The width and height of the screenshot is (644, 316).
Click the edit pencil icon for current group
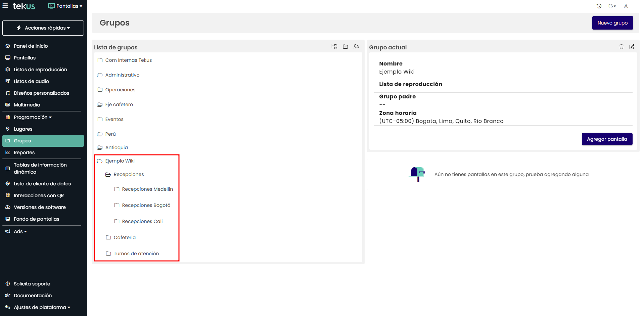pyautogui.click(x=632, y=47)
